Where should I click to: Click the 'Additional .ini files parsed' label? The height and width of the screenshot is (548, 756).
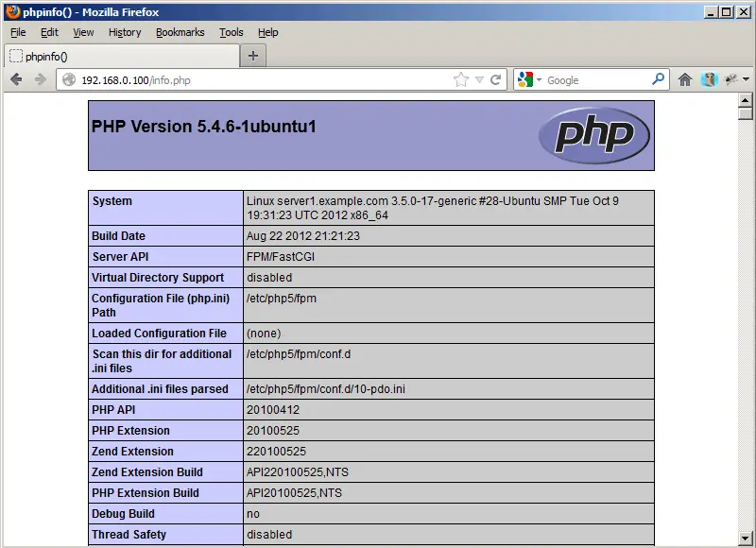[160, 388]
